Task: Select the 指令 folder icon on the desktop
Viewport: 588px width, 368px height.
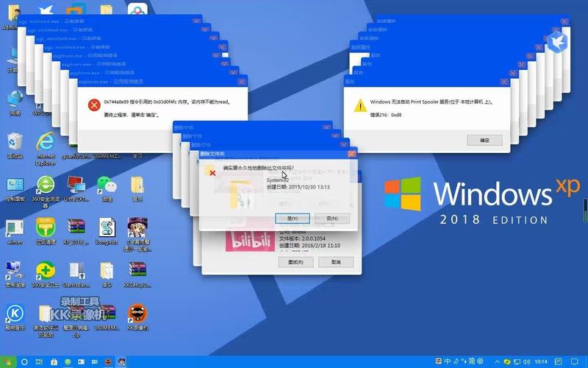Action: (107, 275)
